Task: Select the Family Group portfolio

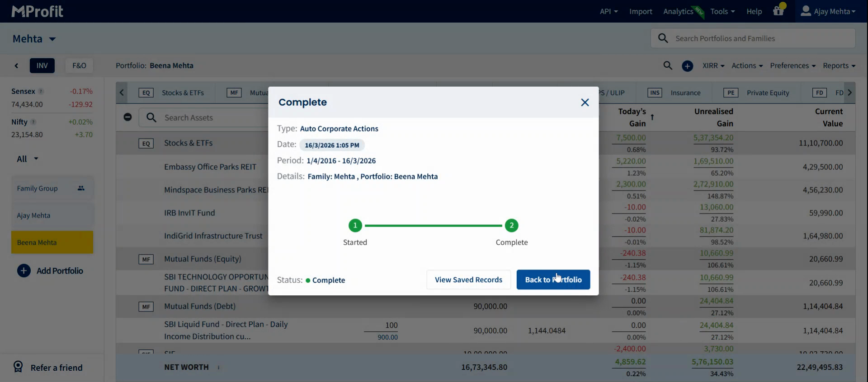Action: click(52, 188)
